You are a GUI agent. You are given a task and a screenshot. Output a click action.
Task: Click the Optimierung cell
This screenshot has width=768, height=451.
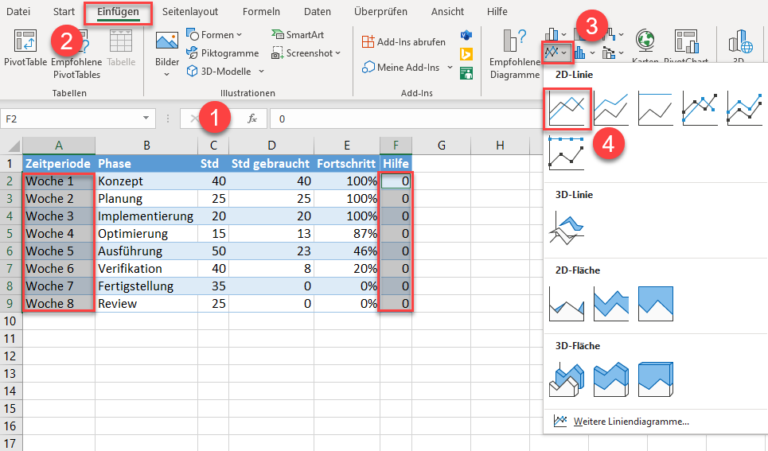[x=146, y=234]
